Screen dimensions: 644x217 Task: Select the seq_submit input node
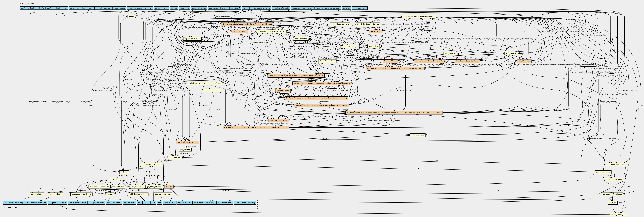(x=214, y=8)
